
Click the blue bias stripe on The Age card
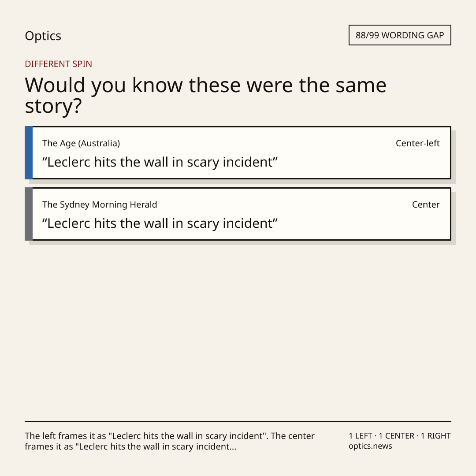click(29, 152)
